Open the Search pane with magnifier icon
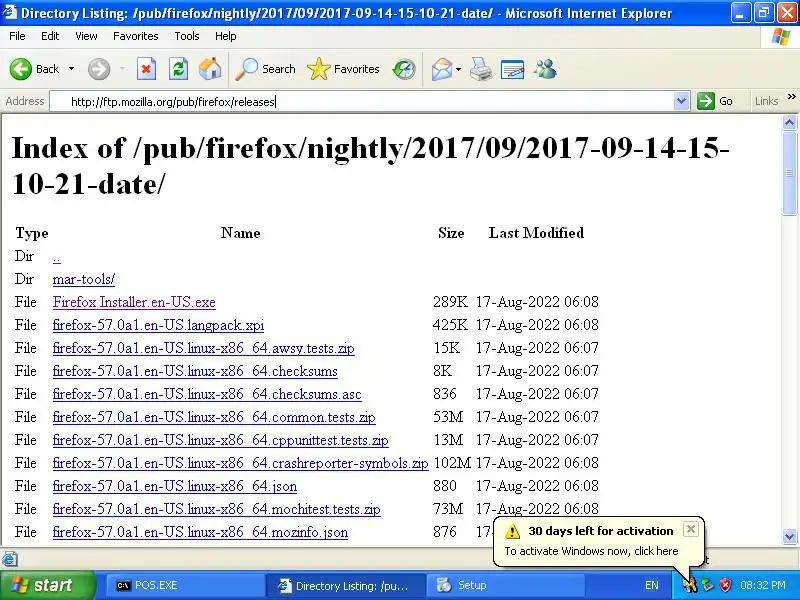Screen dimensions: 800x600 tap(265, 69)
